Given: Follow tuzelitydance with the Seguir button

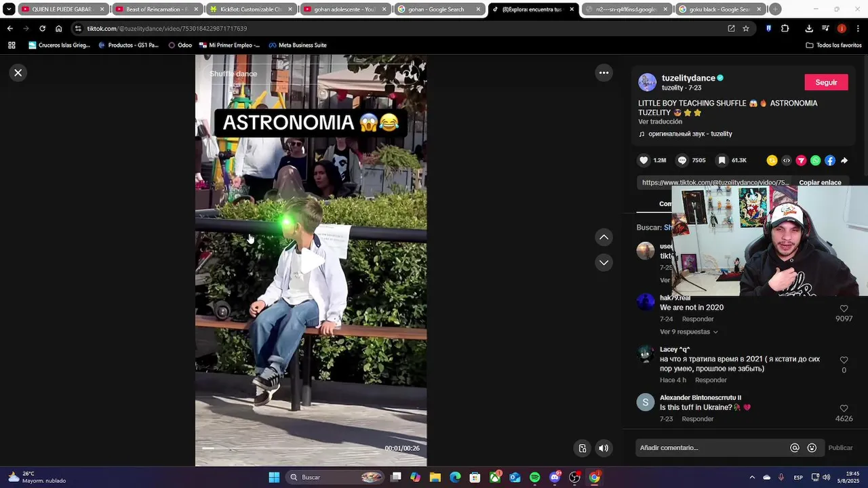Looking at the screenshot, I should (826, 82).
